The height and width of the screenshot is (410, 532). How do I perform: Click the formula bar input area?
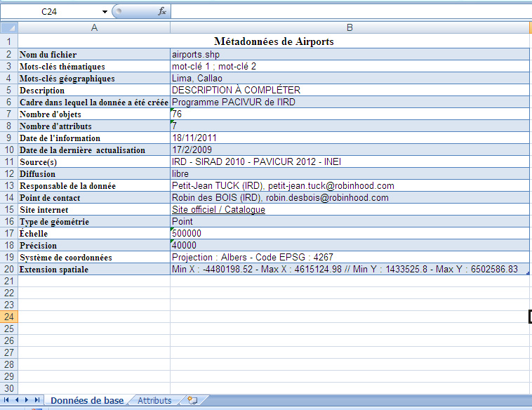351,11
